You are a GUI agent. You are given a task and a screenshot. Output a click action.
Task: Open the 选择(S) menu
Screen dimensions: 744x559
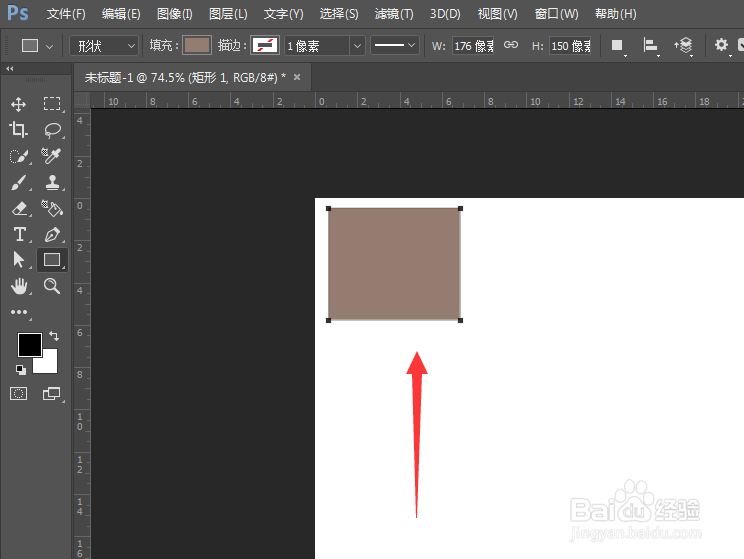(339, 14)
